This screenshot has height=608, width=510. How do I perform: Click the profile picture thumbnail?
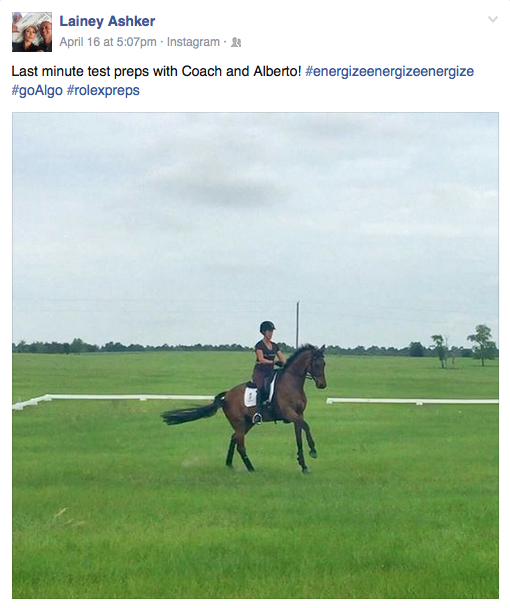[32, 32]
